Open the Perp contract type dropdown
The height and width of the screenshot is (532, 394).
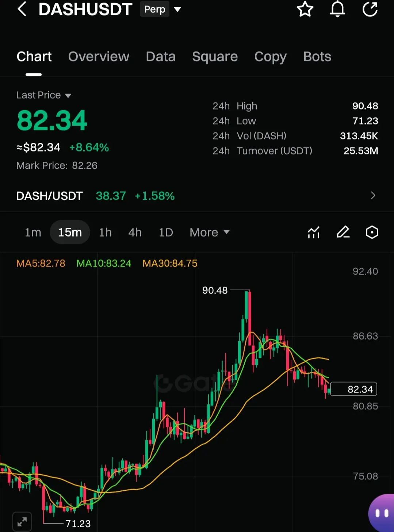pyautogui.click(x=177, y=9)
